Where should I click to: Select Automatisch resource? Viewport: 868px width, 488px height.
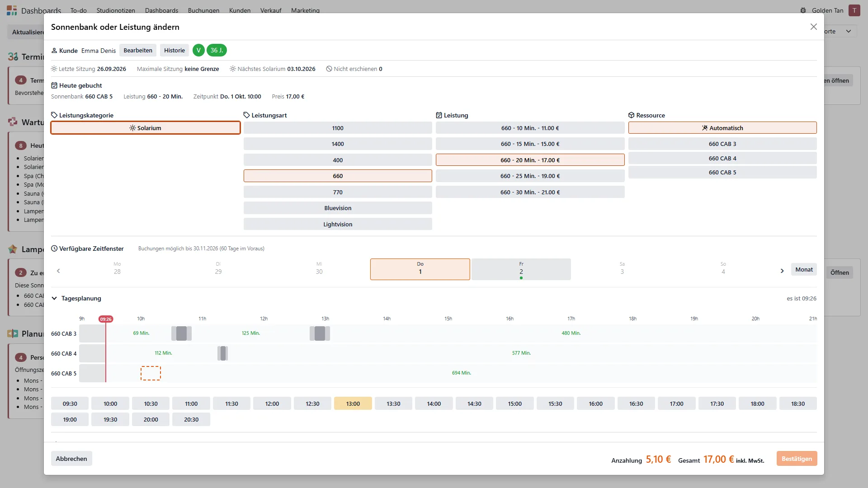click(x=722, y=128)
